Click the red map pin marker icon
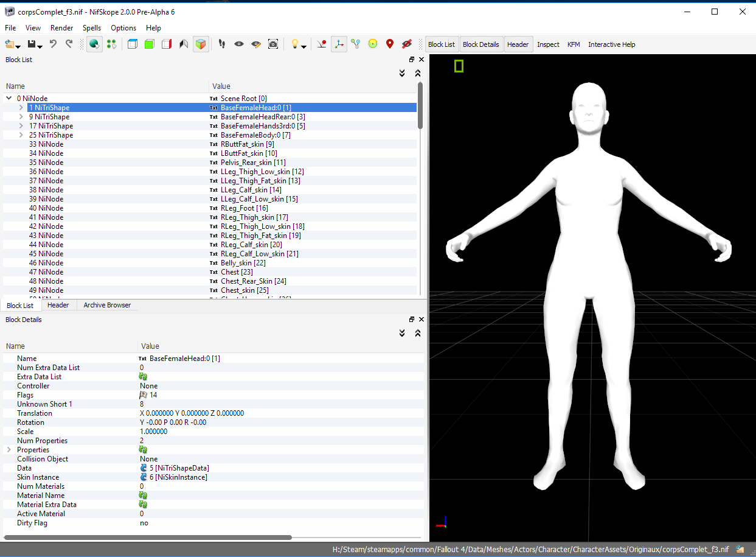 [x=390, y=44]
